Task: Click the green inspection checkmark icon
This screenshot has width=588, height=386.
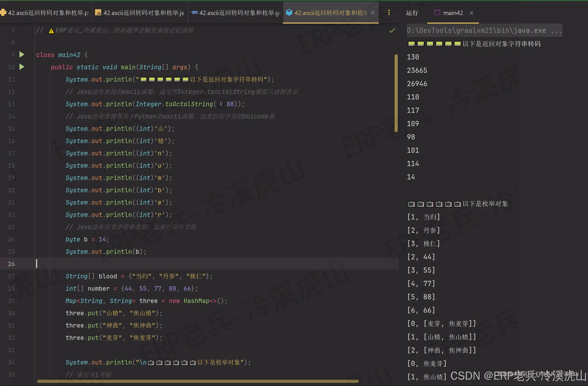Action: [392, 30]
